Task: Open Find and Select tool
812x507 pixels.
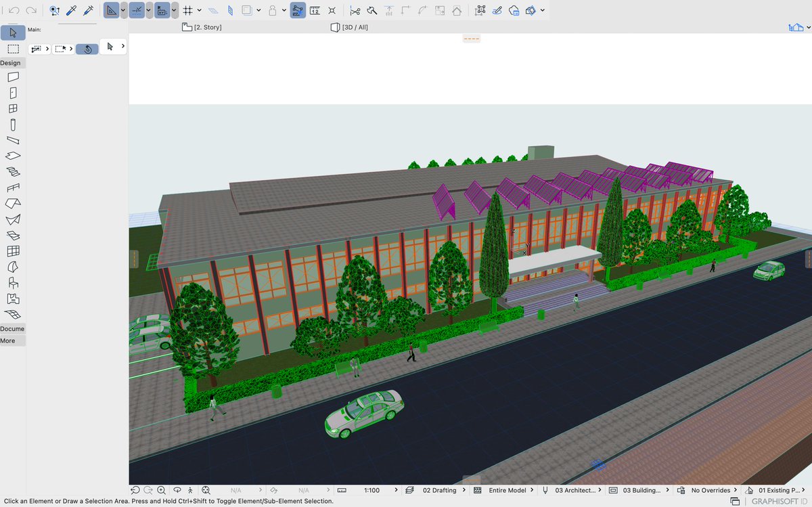Action: pyautogui.click(x=55, y=11)
